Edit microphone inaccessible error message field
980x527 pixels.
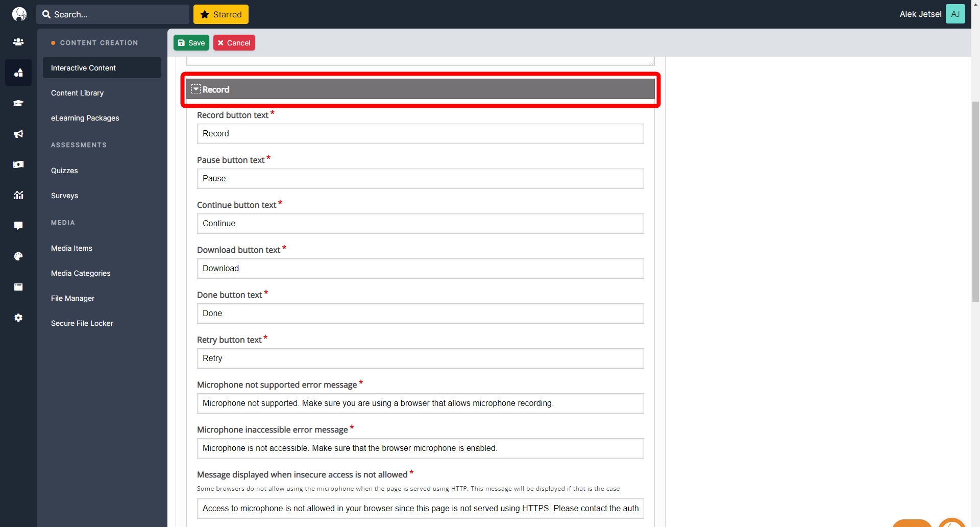(x=421, y=448)
